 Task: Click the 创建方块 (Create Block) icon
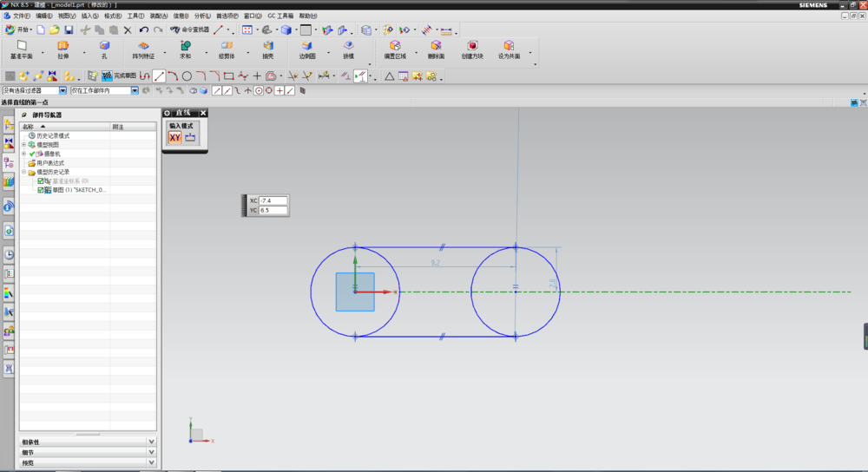pyautogui.click(x=472, y=47)
